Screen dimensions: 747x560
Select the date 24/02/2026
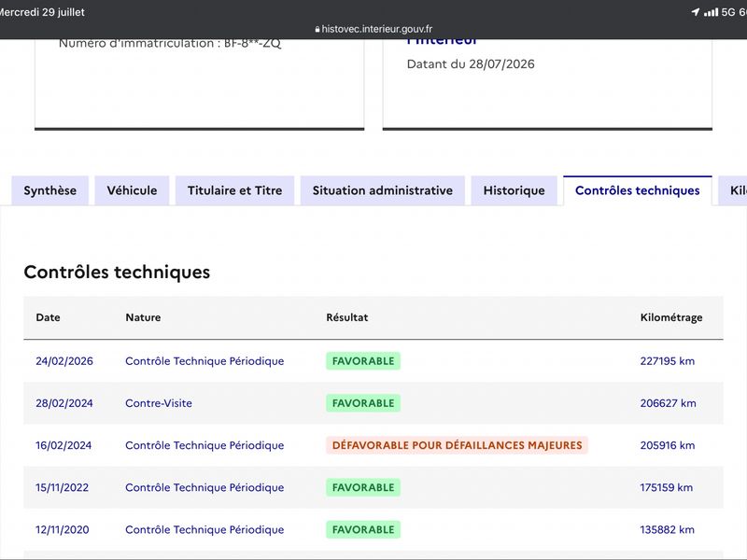[x=64, y=361]
